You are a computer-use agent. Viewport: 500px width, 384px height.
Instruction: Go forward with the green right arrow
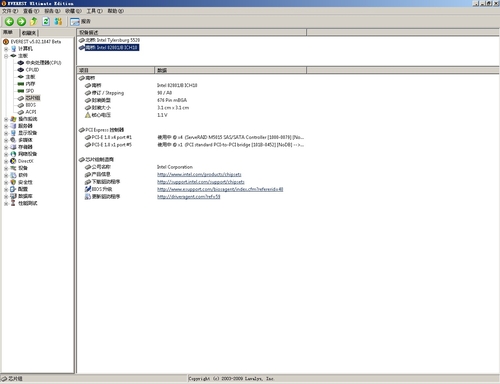click(x=21, y=22)
